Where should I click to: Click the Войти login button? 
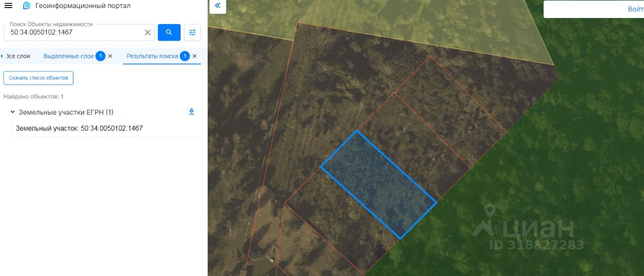click(x=635, y=9)
